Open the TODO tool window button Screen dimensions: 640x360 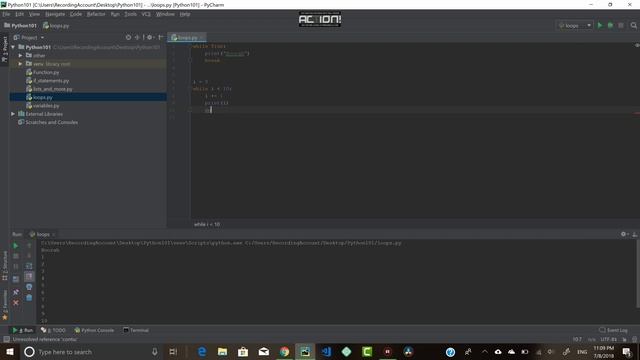click(x=53, y=330)
